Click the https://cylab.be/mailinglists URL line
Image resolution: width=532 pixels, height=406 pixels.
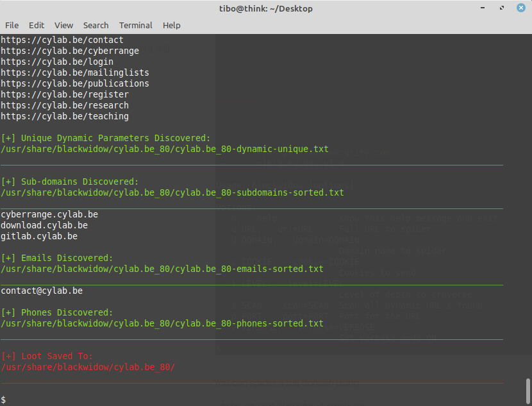(75, 72)
